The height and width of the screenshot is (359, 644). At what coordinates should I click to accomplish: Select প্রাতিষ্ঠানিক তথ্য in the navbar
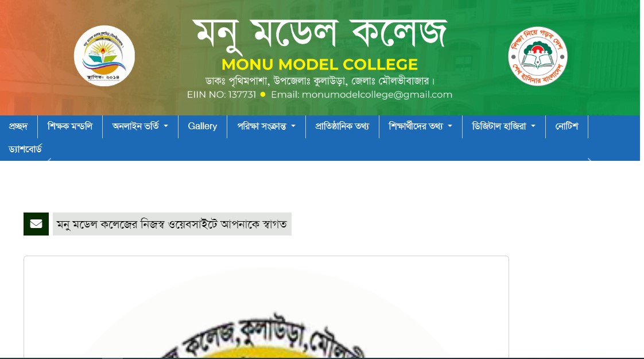coord(342,126)
